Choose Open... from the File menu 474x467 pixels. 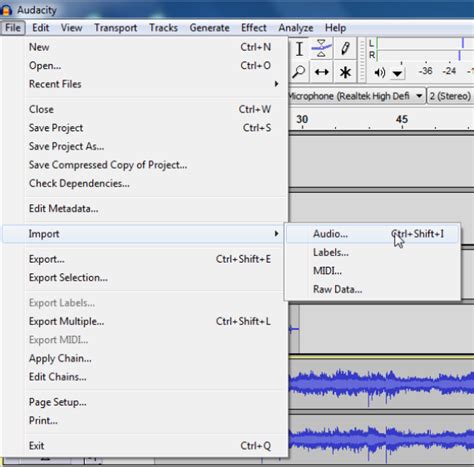(146, 66)
